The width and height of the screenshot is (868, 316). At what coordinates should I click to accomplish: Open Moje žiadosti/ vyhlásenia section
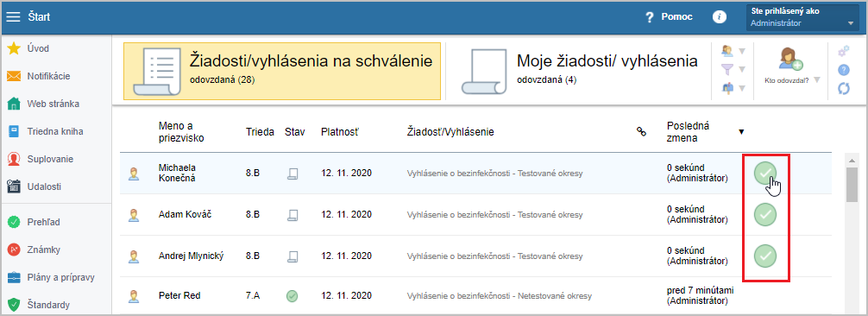[x=578, y=69]
